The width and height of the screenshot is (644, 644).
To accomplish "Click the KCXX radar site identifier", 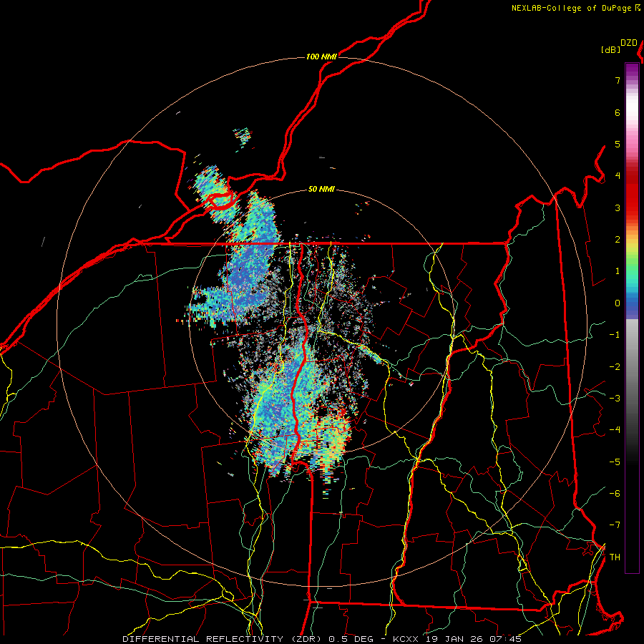I will coord(406,639).
